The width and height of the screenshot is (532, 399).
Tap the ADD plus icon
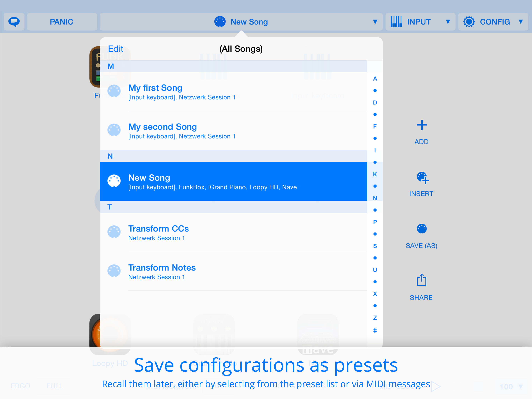(x=421, y=125)
